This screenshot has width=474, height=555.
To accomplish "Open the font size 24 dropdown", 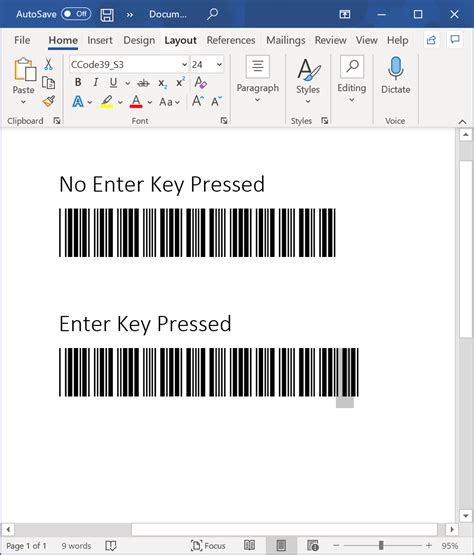I will pyautogui.click(x=219, y=64).
